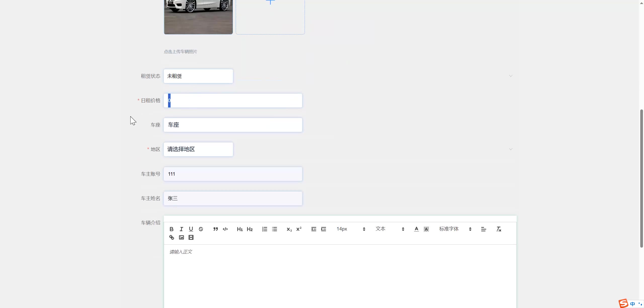
Task: Apply strikethrough text formatting
Action: click(201, 229)
